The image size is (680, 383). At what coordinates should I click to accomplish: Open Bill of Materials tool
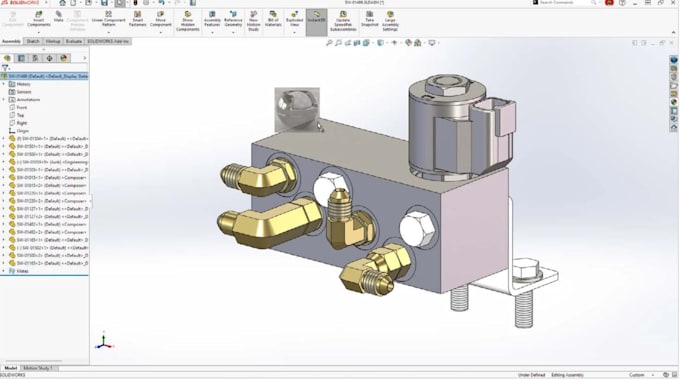273,19
